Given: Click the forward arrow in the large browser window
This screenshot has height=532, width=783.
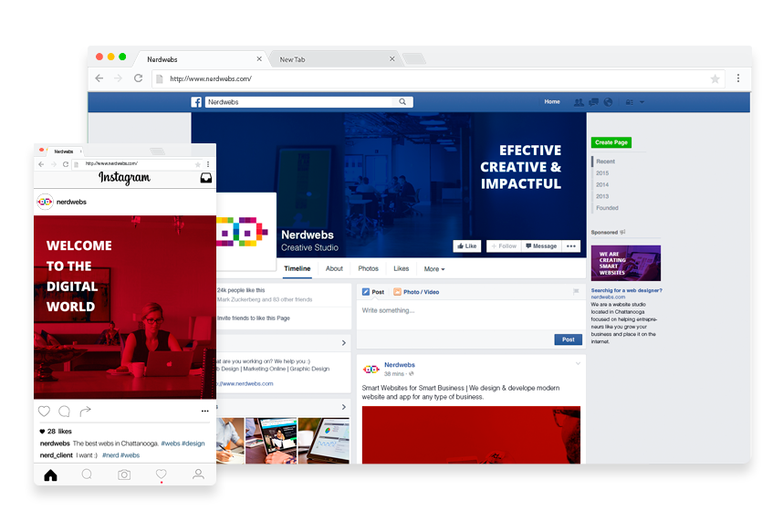Looking at the screenshot, I should [x=119, y=78].
